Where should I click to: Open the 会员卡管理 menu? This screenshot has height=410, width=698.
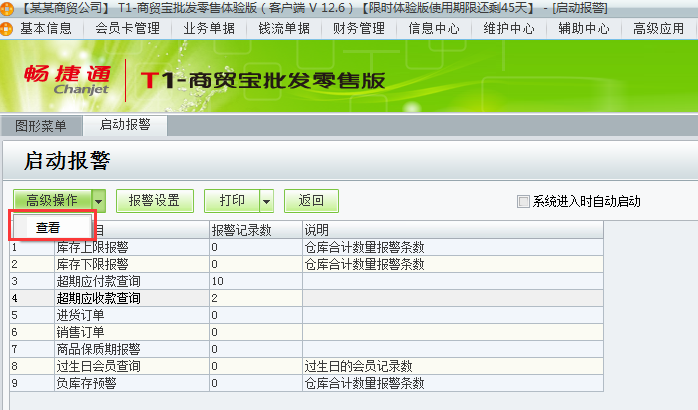pyautogui.click(x=127, y=29)
